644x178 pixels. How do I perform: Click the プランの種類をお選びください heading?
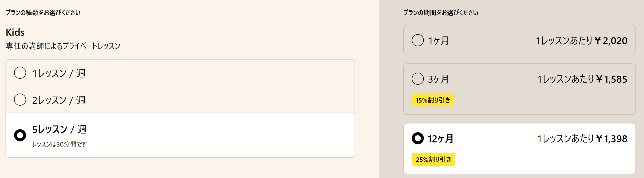coord(43,13)
